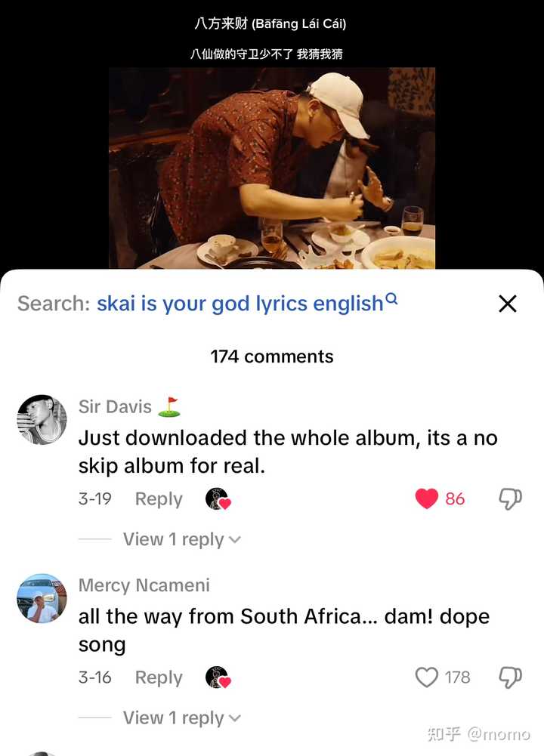
Task: Close the comments panel with X
Action: coord(507,304)
